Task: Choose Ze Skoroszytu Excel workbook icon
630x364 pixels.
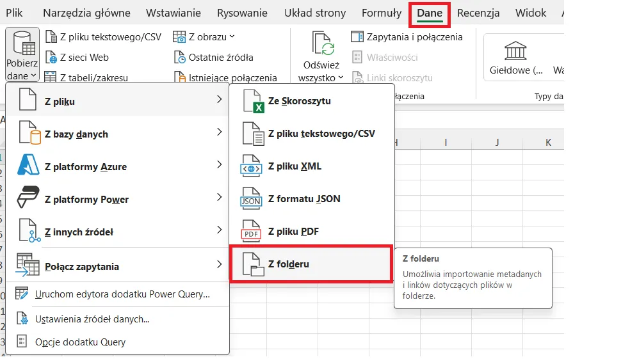Action: [x=251, y=102]
